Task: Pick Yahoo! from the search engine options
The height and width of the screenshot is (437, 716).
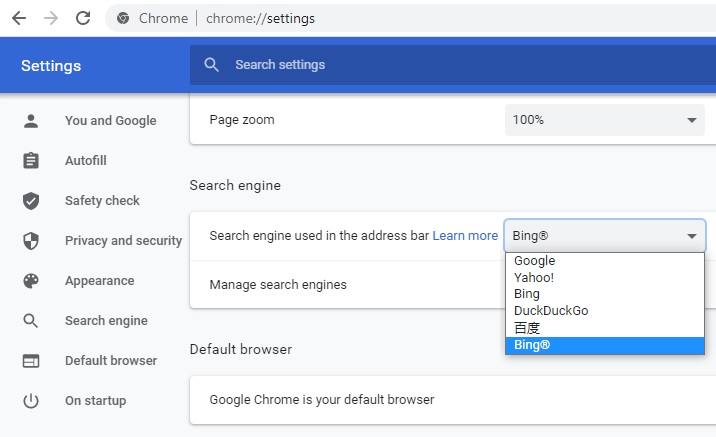Action: (x=534, y=278)
